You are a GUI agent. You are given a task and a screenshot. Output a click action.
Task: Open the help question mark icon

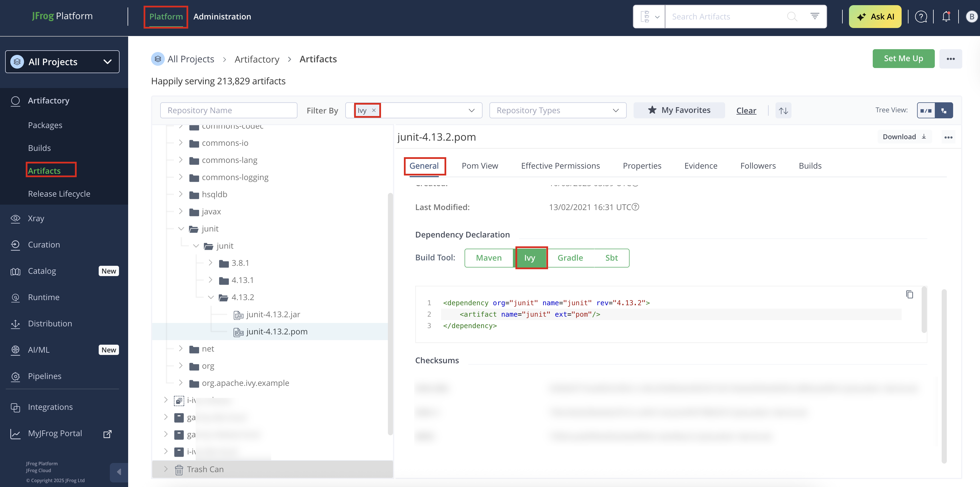tap(921, 17)
